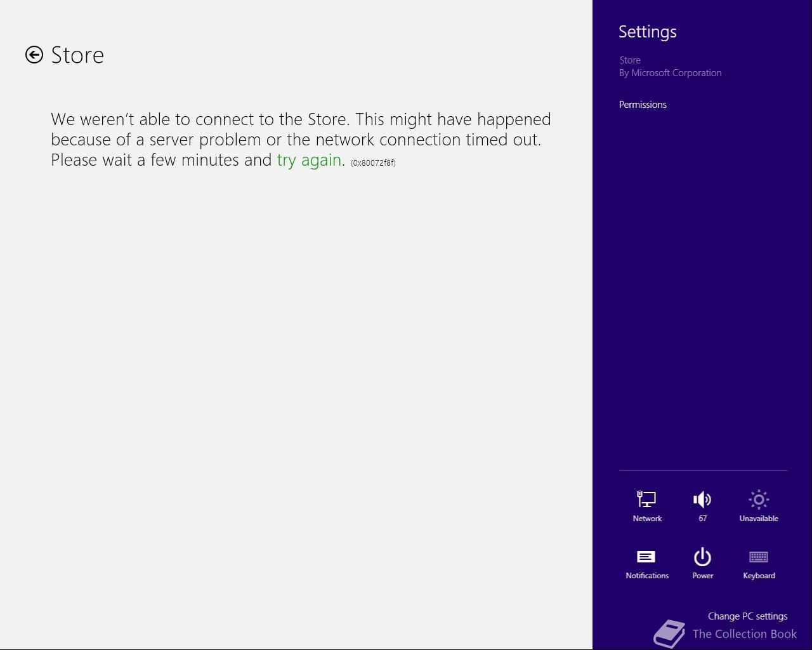
Task: Open Change PC settings link
Action: click(x=747, y=616)
